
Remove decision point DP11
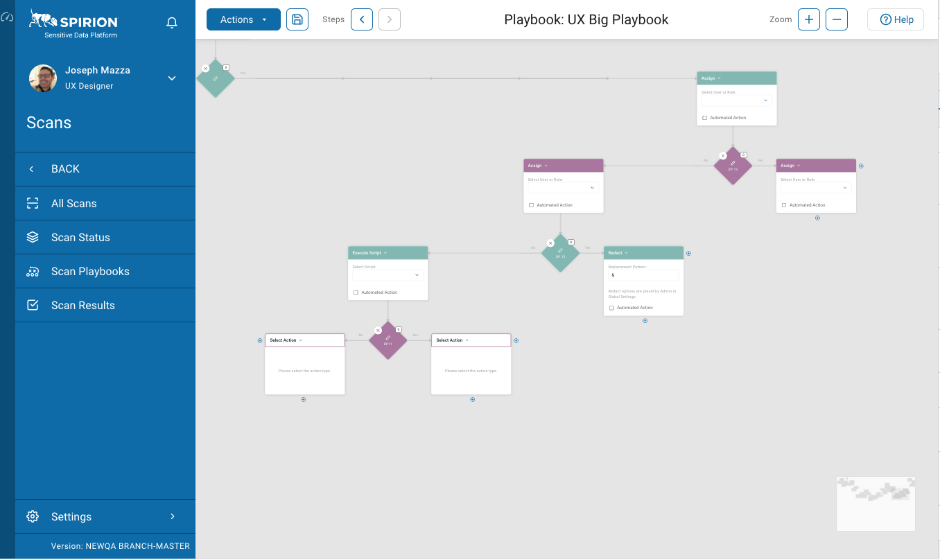(x=378, y=331)
